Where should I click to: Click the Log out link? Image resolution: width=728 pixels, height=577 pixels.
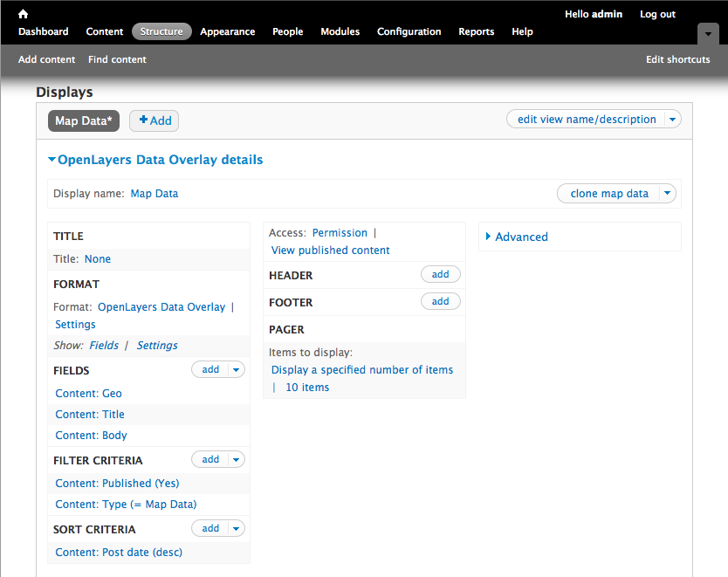click(x=657, y=14)
